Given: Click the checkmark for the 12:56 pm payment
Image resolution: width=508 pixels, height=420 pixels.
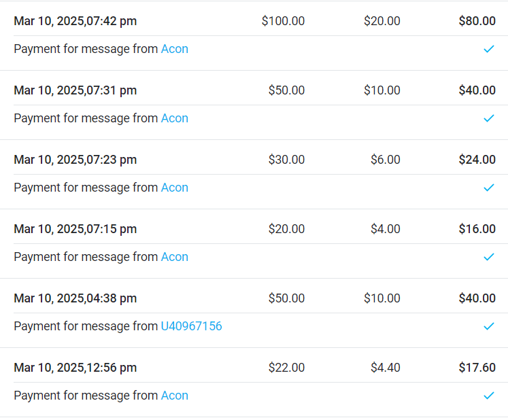Looking at the screenshot, I should click(x=488, y=396).
